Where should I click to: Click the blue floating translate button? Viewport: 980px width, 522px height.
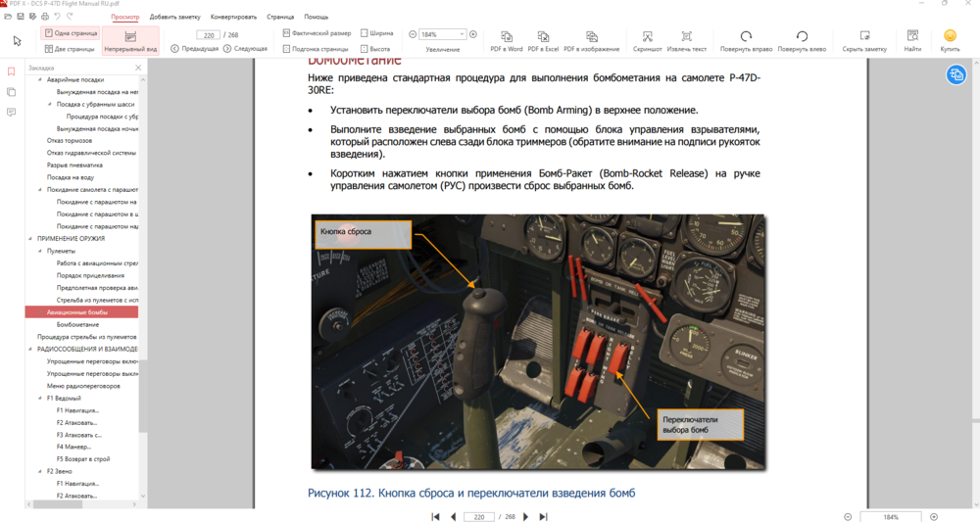click(955, 75)
